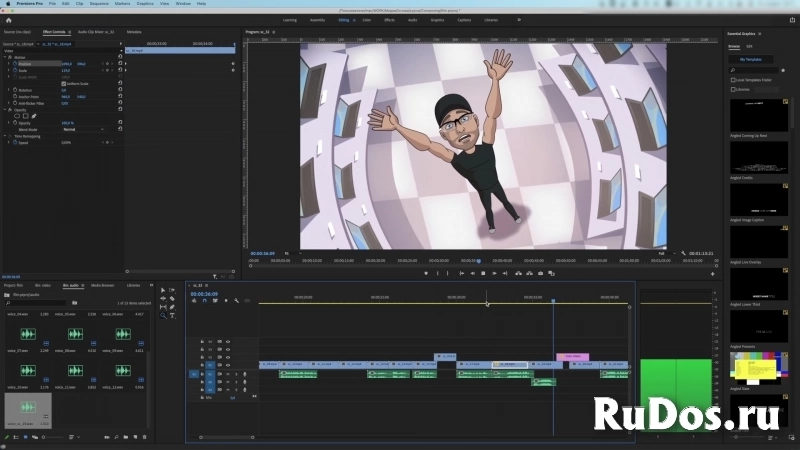Stop playback in the Program monitor
The image size is (800, 450).
483,273
